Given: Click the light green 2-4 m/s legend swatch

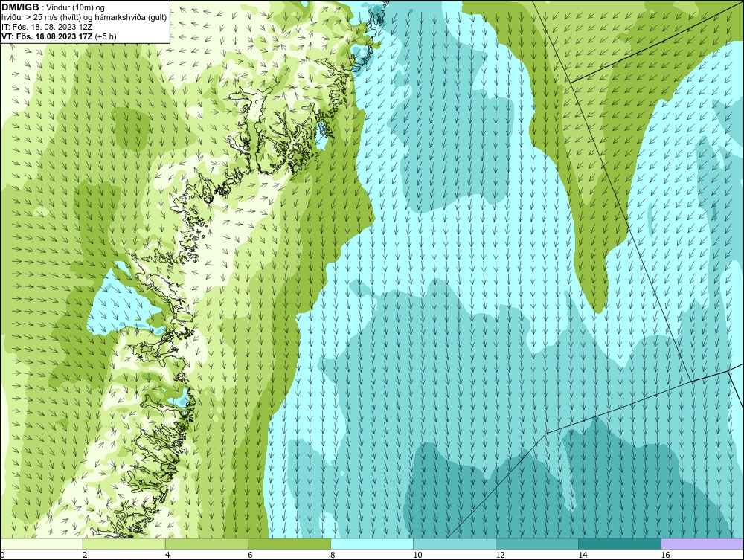Looking at the screenshot, I should point(124,544).
